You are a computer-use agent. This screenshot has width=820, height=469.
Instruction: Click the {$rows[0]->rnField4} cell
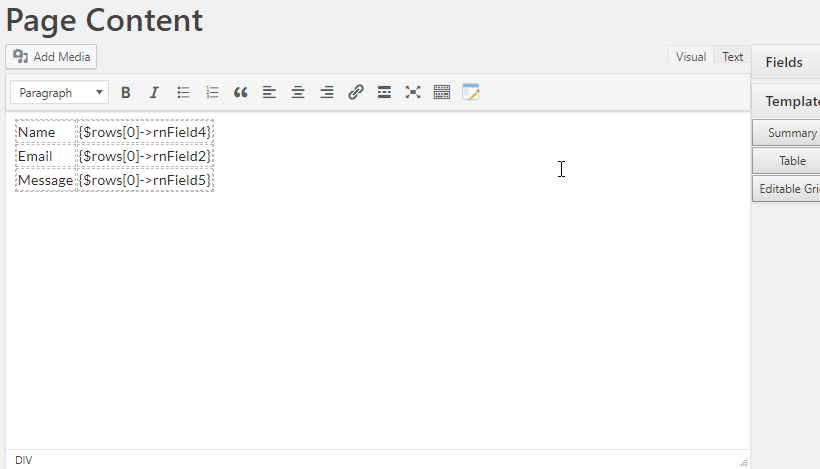coord(145,132)
